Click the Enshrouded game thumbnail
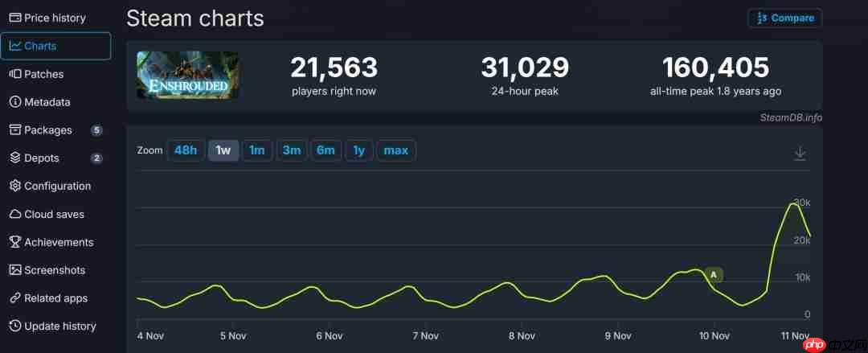Image resolution: width=868 pixels, height=353 pixels. click(x=187, y=75)
